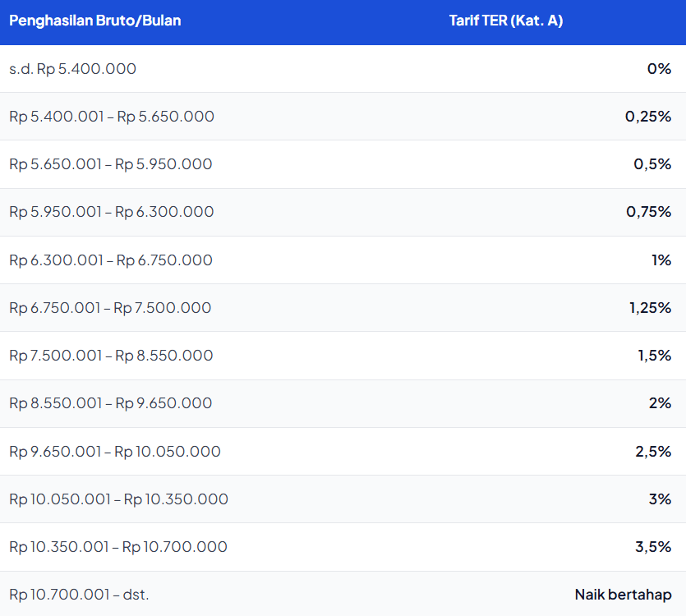Click the 1,5% rate value
686x616 pixels.
click(x=653, y=356)
